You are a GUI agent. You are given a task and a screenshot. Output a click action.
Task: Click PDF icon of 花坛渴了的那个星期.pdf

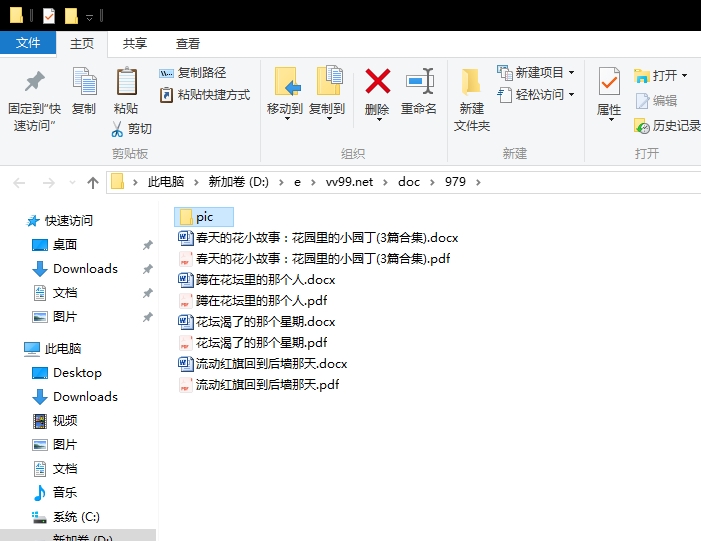pos(185,343)
